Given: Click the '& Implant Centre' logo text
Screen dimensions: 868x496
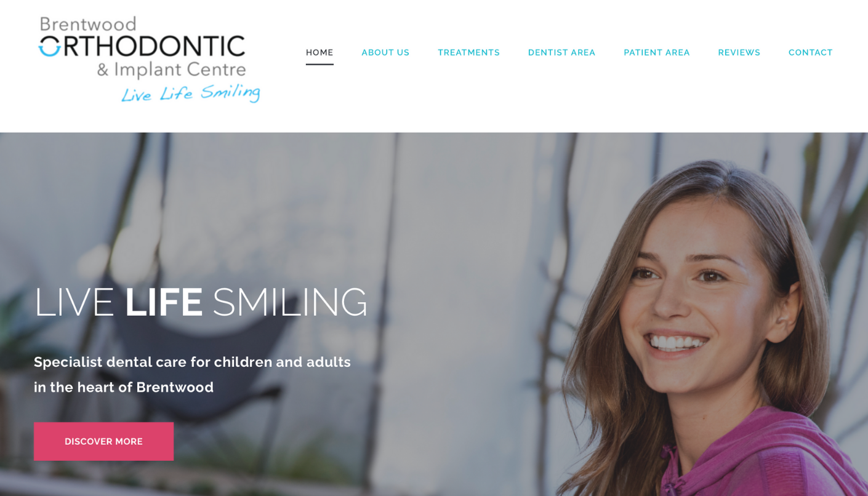Looking at the screenshot, I should (x=171, y=70).
